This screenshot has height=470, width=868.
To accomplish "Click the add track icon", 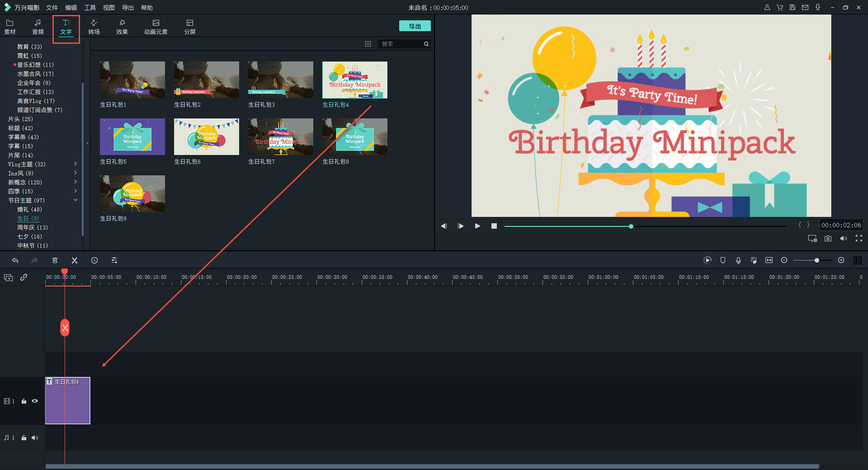I will point(8,277).
